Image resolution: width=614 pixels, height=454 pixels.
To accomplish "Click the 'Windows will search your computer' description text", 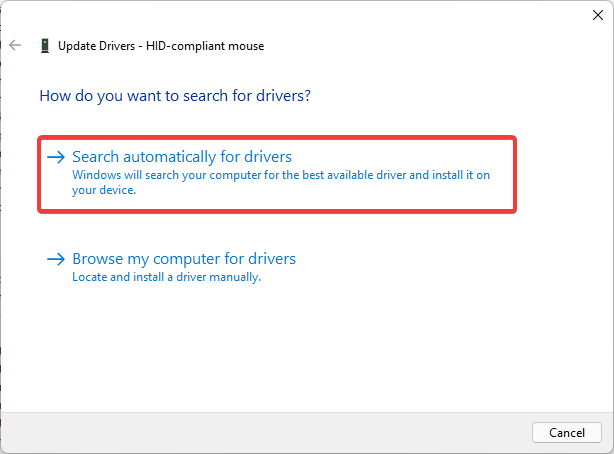I will pos(281,182).
